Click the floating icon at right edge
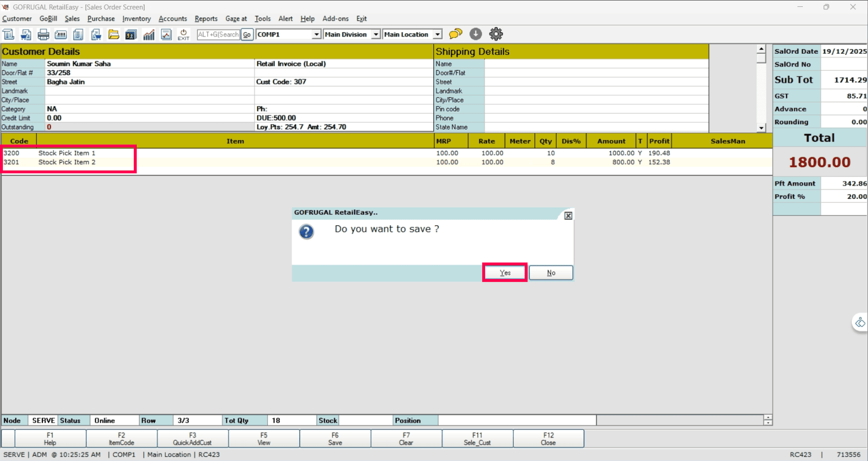 click(860, 322)
